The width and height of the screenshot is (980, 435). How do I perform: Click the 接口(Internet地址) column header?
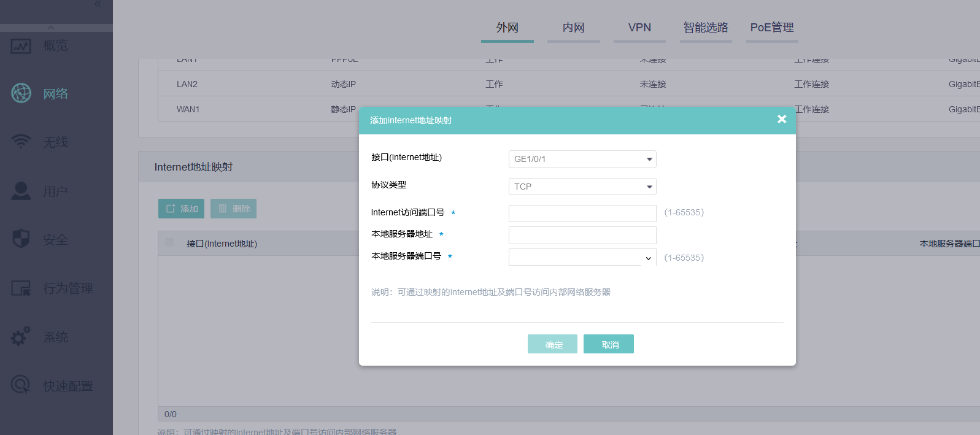222,244
